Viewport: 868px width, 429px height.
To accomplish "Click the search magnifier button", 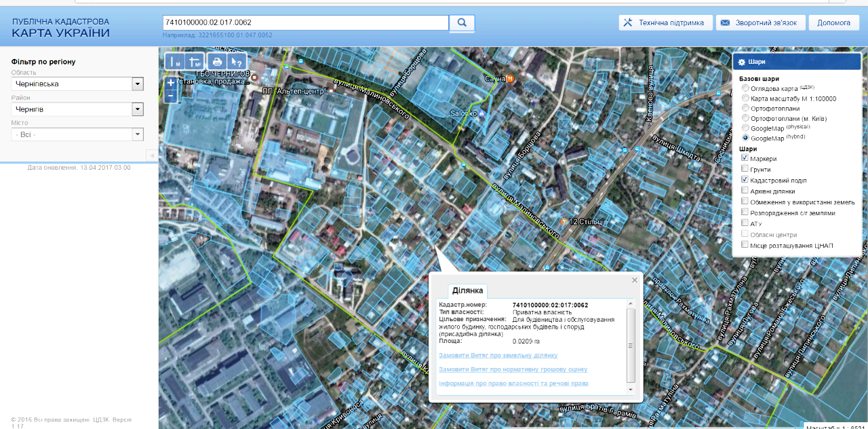I will [x=462, y=22].
